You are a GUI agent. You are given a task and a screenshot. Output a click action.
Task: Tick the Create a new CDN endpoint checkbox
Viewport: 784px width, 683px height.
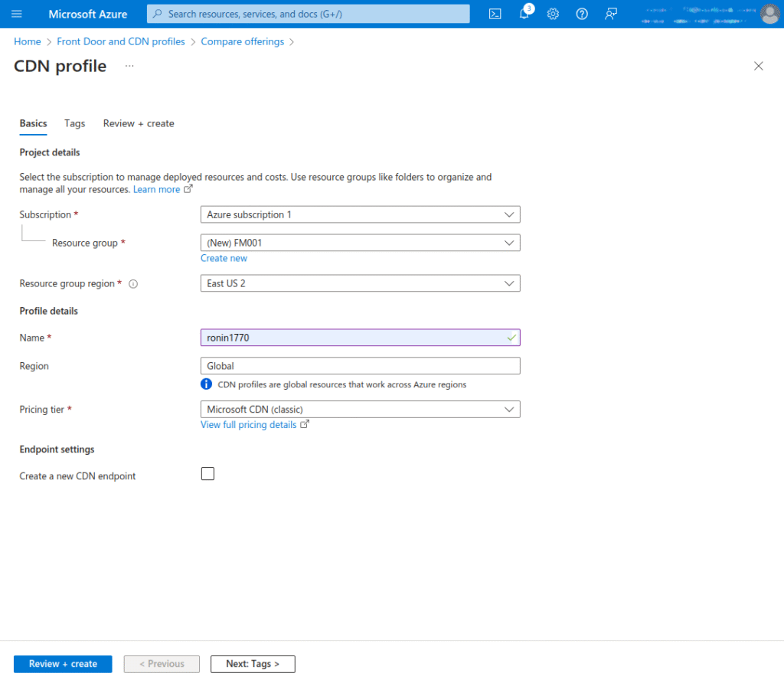[x=207, y=473]
